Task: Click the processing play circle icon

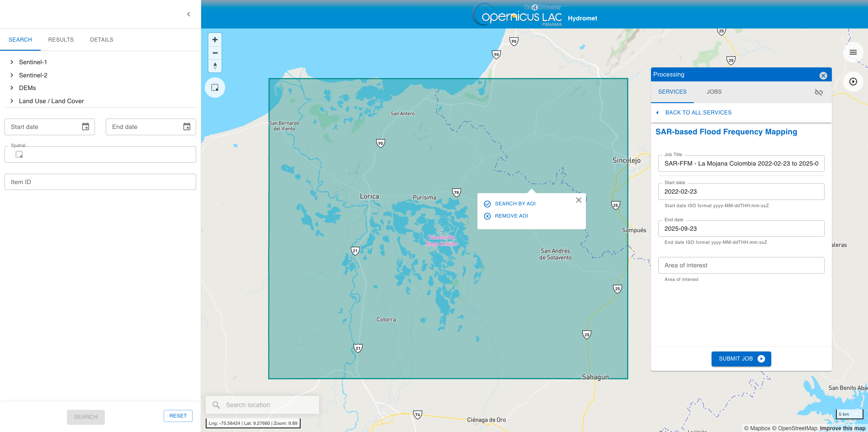Action: coord(853,82)
